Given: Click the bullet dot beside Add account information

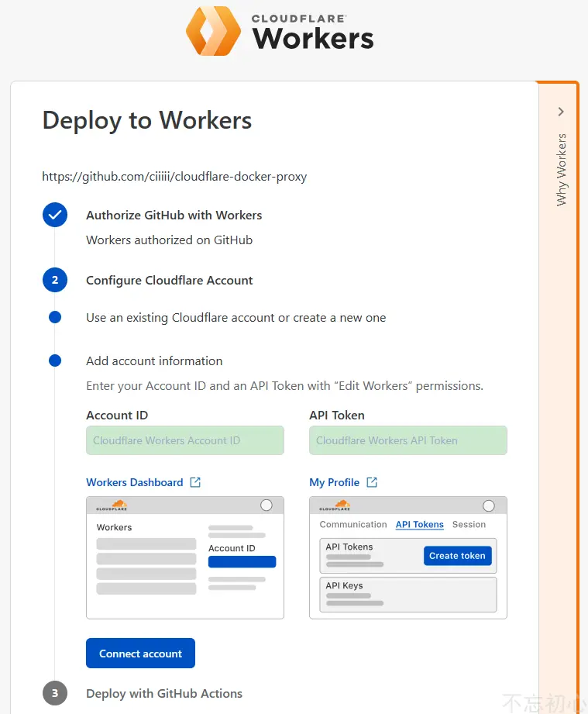Looking at the screenshot, I should click(x=55, y=360).
